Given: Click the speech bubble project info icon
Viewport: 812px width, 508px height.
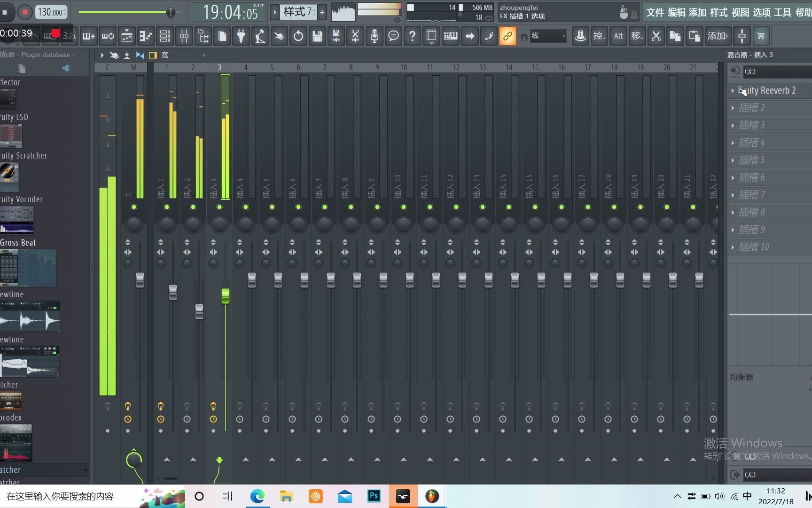Looking at the screenshot, I should [x=393, y=36].
